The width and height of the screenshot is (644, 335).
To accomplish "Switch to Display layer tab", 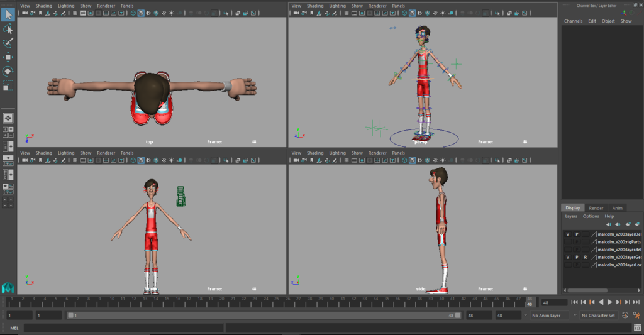I will click(x=572, y=208).
